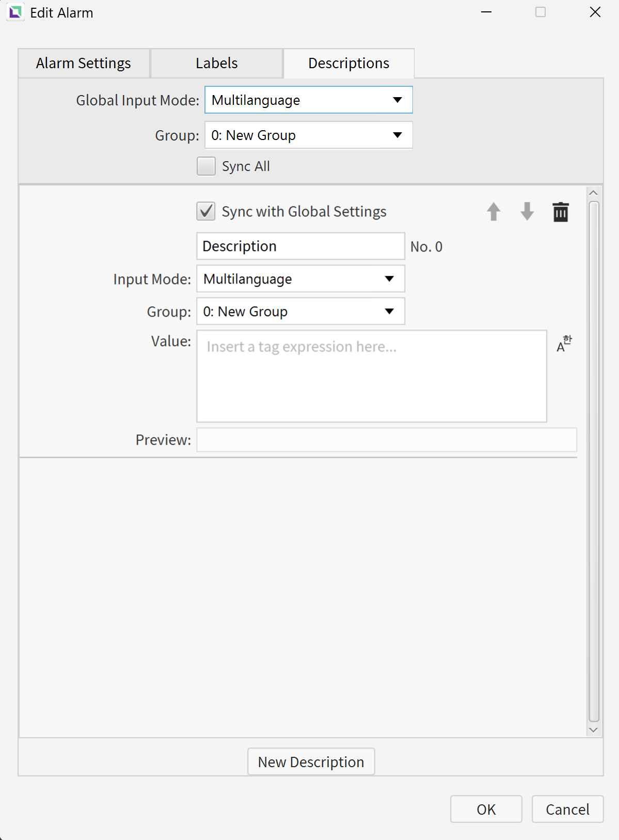619x840 pixels.
Task: Minimize the Edit Alarm window
Action: pos(486,12)
